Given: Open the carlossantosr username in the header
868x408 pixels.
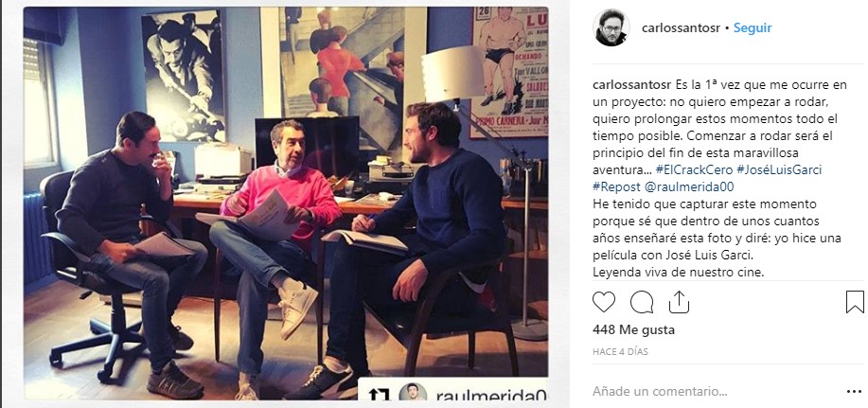Looking at the screenshot, I should [x=681, y=27].
